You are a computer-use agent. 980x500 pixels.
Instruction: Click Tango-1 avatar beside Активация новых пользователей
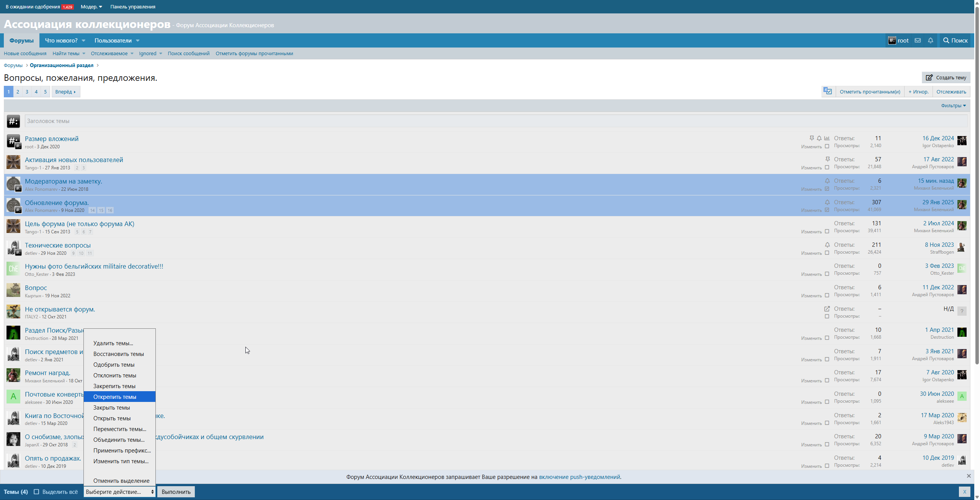[13, 162]
